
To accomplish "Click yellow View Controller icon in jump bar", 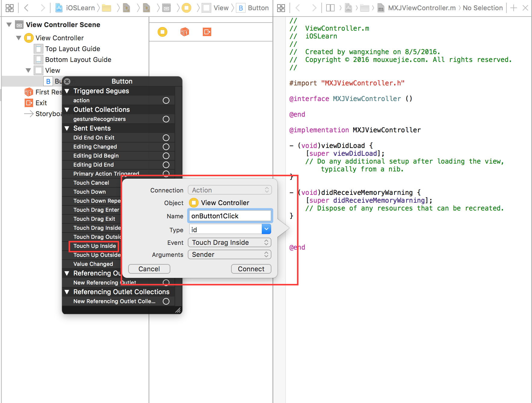I will click(187, 8).
